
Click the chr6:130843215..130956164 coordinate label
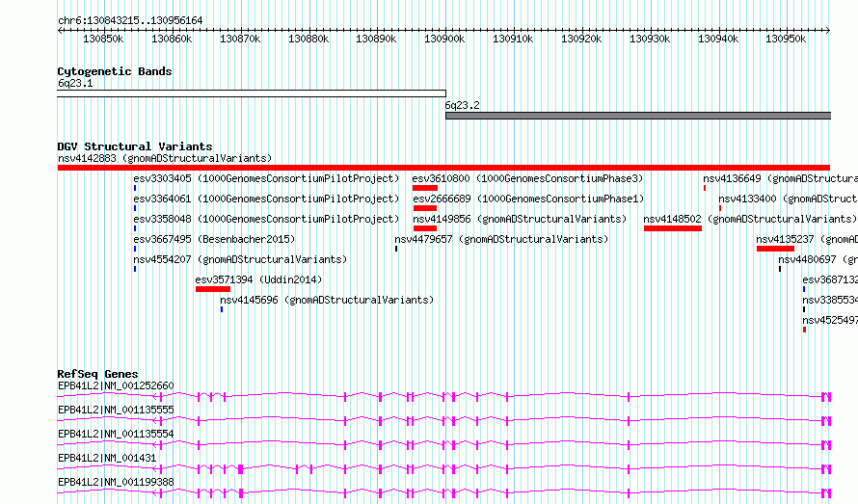point(130,20)
